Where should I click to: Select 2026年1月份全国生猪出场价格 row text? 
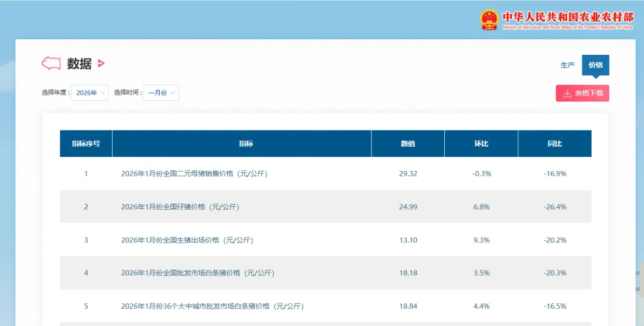(187, 240)
